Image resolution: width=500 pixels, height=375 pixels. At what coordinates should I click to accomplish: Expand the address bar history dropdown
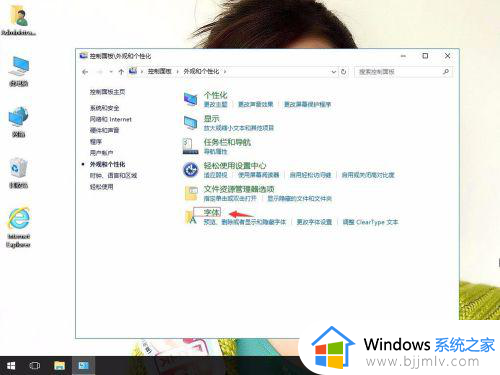point(334,72)
